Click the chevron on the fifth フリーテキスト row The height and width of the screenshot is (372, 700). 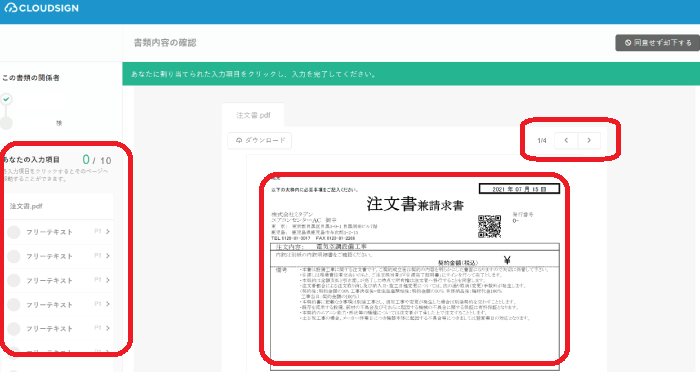108,328
